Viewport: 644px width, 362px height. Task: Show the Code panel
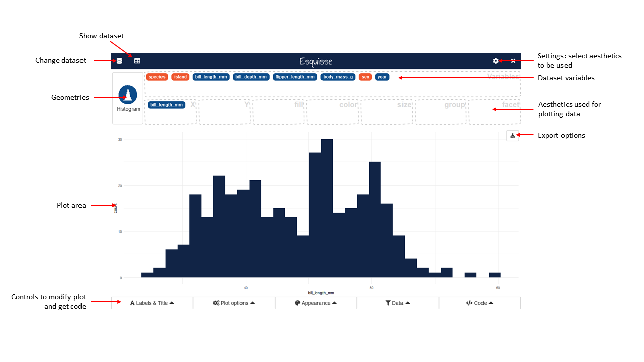(x=479, y=303)
